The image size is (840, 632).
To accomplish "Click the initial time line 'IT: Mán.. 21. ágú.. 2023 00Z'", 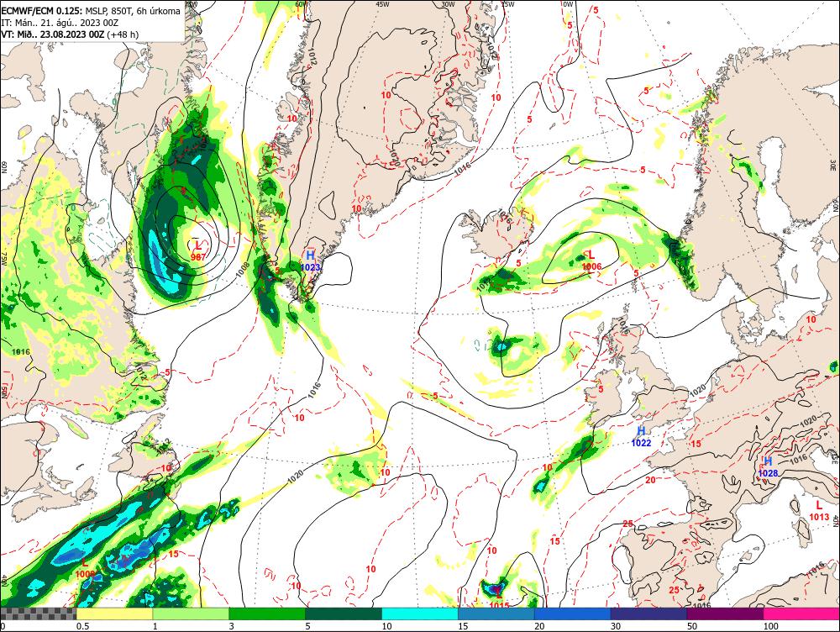I will pyautogui.click(x=60, y=23).
